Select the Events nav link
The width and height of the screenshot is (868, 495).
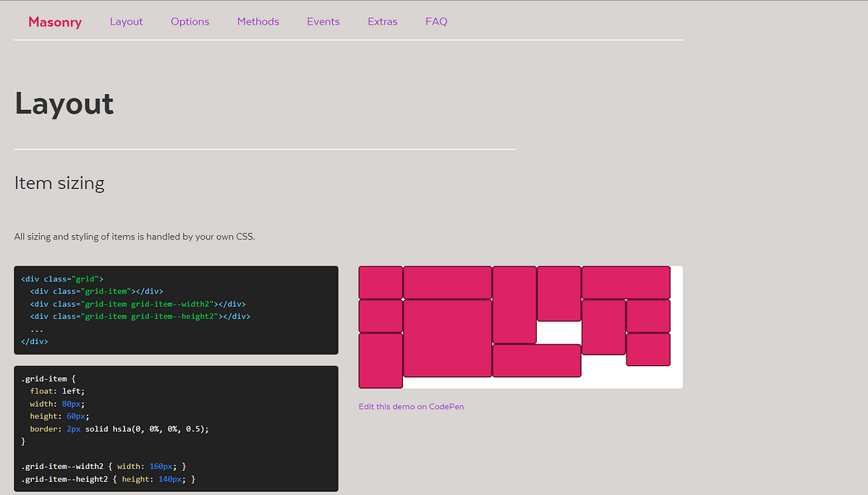point(323,22)
